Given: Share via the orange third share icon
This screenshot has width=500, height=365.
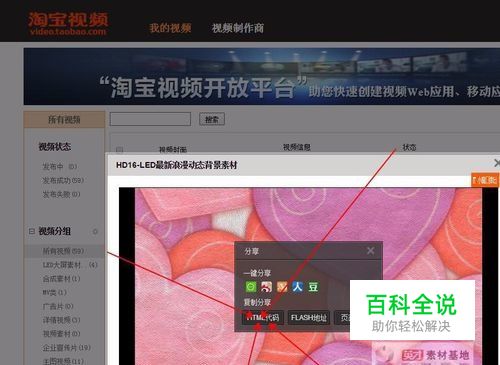Looking at the screenshot, I should point(282,286).
